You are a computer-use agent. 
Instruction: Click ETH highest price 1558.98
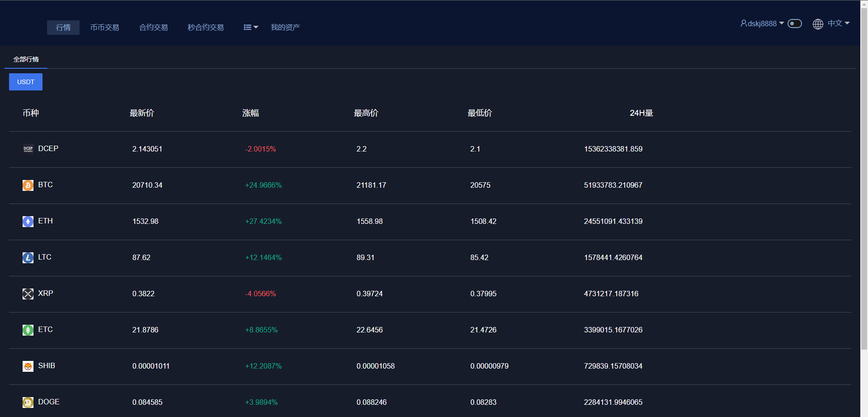[370, 221]
